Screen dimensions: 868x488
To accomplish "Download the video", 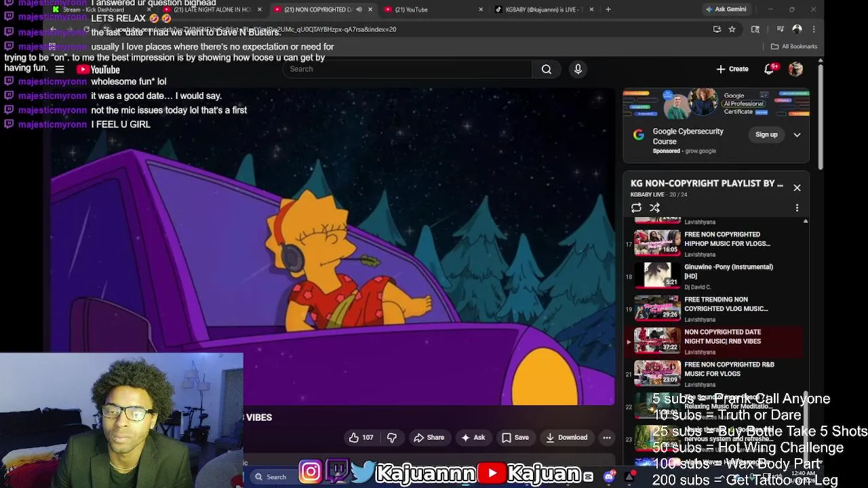I will pyautogui.click(x=566, y=438).
